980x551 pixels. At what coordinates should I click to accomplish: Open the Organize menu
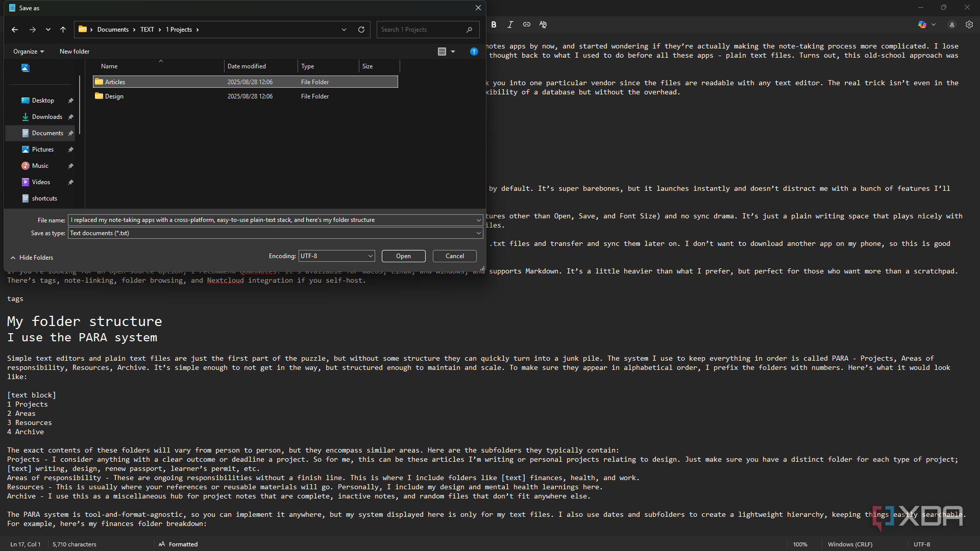coord(29,52)
